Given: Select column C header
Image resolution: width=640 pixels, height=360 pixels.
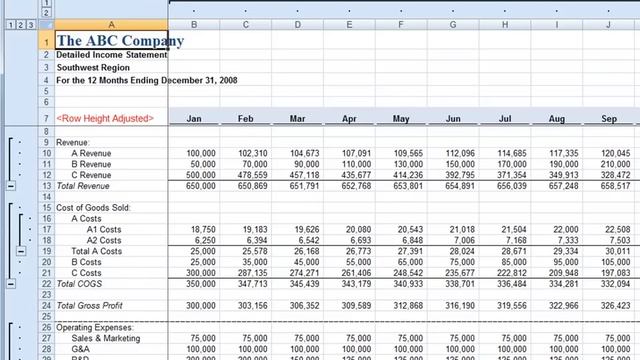Looking at the screenshot, I should pos(246,25).
